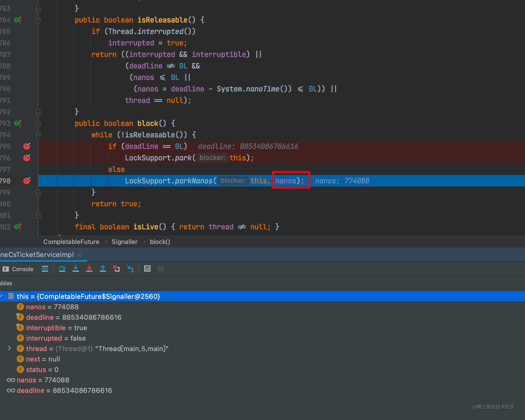The image size is (525, 420).
Task: Click System.nanoTime() on line 790
Action: tap(254, 89)
